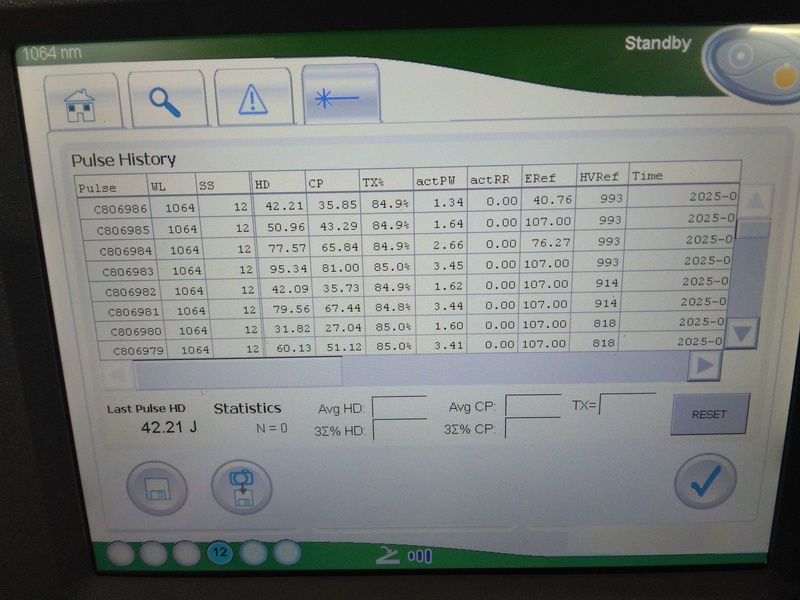Click the N = 0 statistics count
The image size is (800, 600).
coord(271,428)
